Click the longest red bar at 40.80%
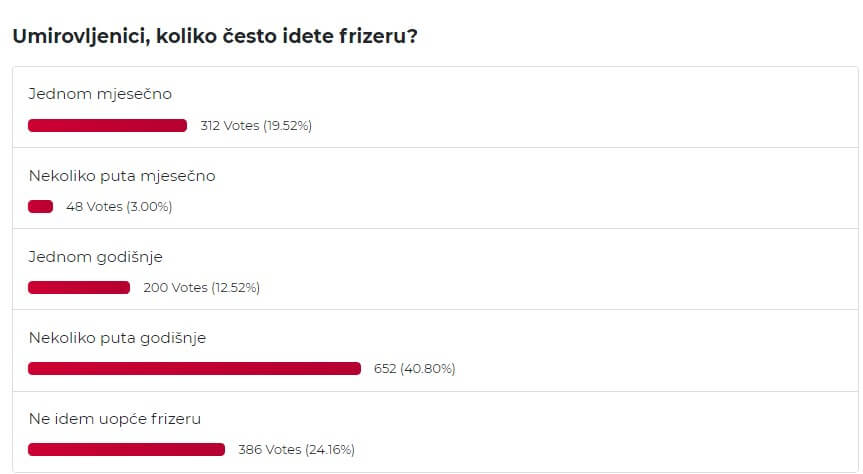 194,368
